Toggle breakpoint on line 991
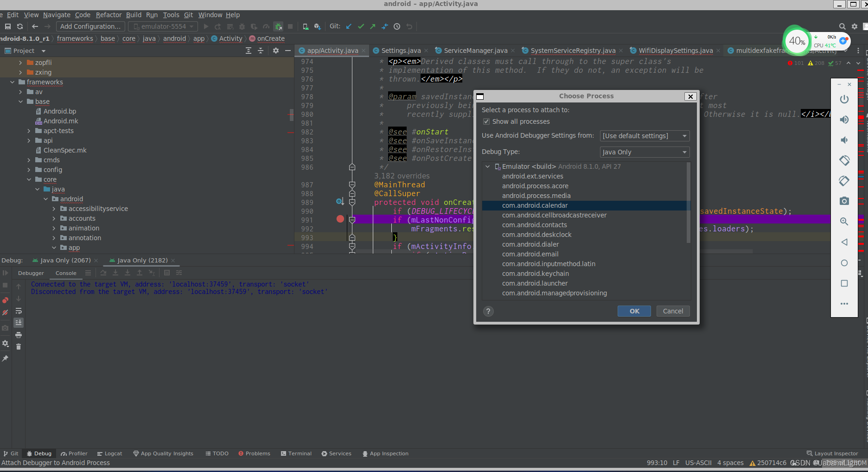 click(x=340, y=219)
